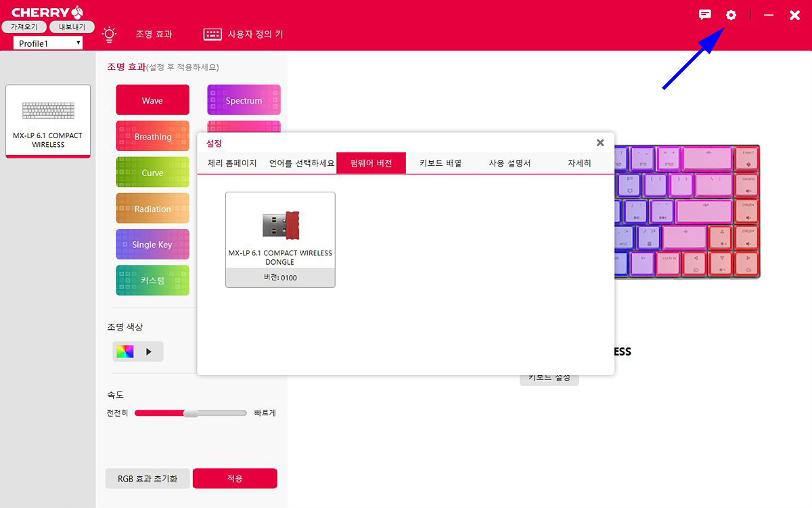Select the Spectrum lighting effect

[x=244, y=100]
